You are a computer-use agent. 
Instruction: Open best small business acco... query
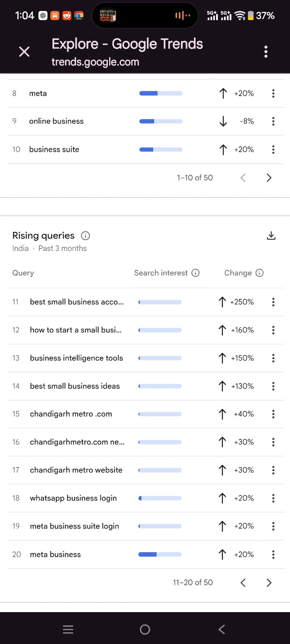[x=77, y=302]
